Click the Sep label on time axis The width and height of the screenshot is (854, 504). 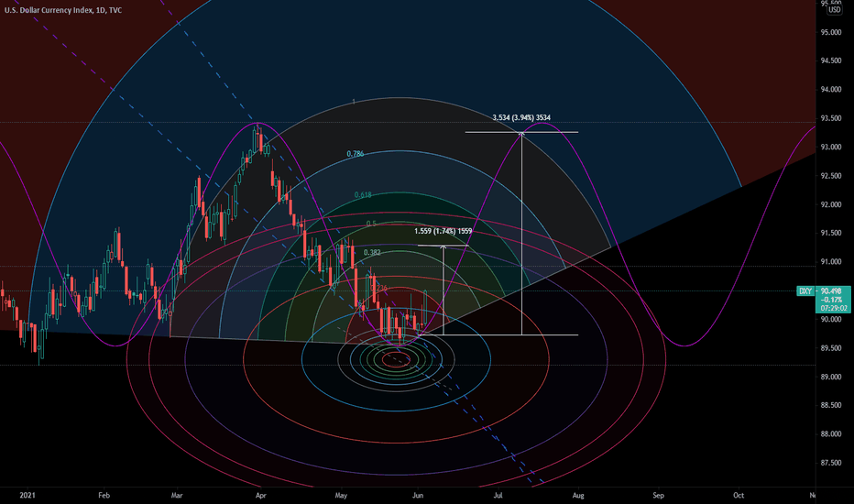pos(659,495)
